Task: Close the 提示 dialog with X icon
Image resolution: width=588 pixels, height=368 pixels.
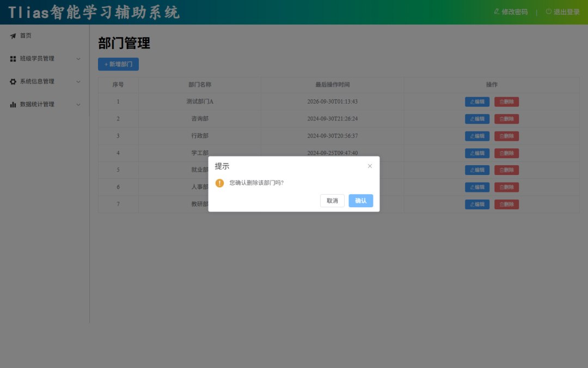Action: pos(370,166)
